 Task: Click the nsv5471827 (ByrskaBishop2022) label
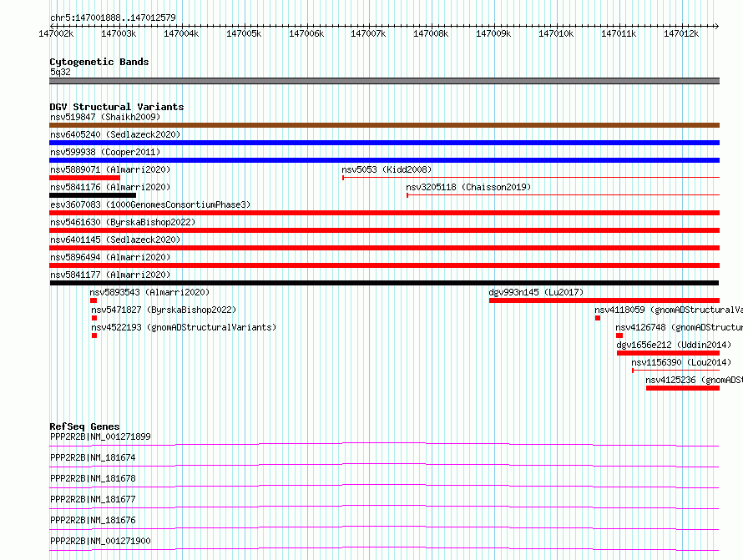pos(164,310)
